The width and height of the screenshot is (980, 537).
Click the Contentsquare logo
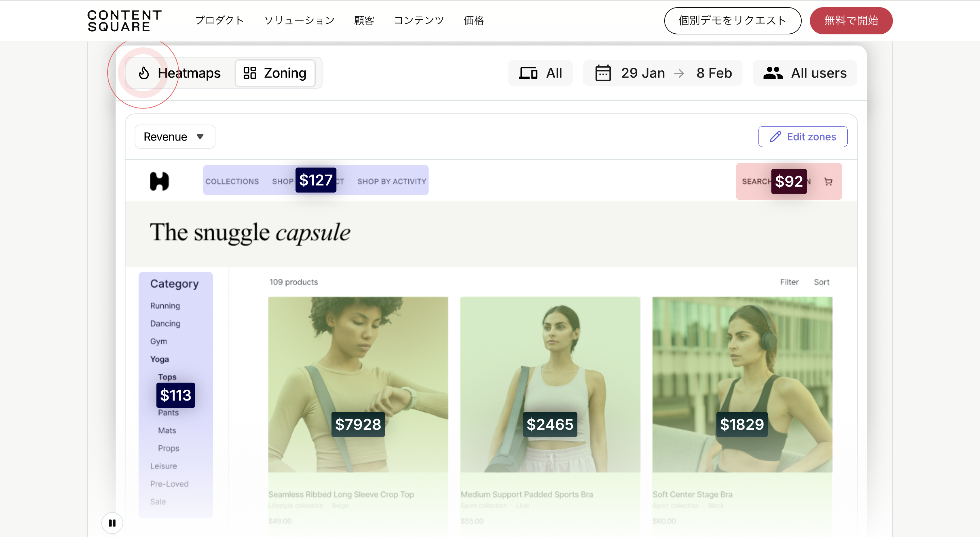tap(125, 20)
